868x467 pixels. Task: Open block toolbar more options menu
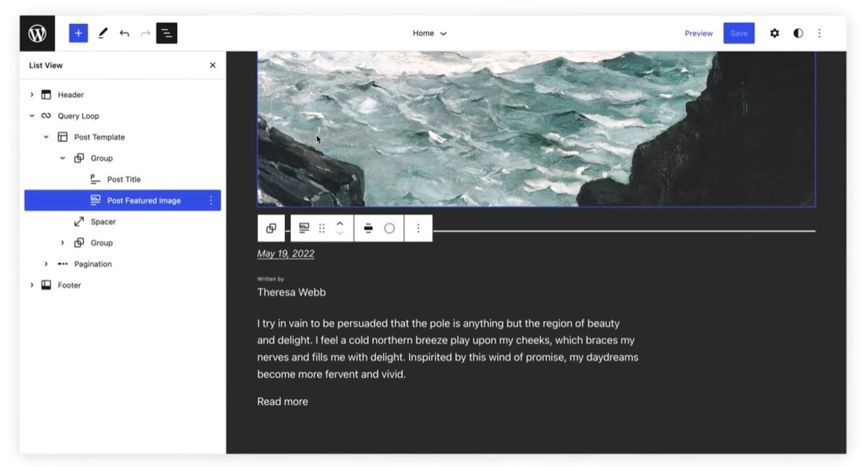pos(418,228)
